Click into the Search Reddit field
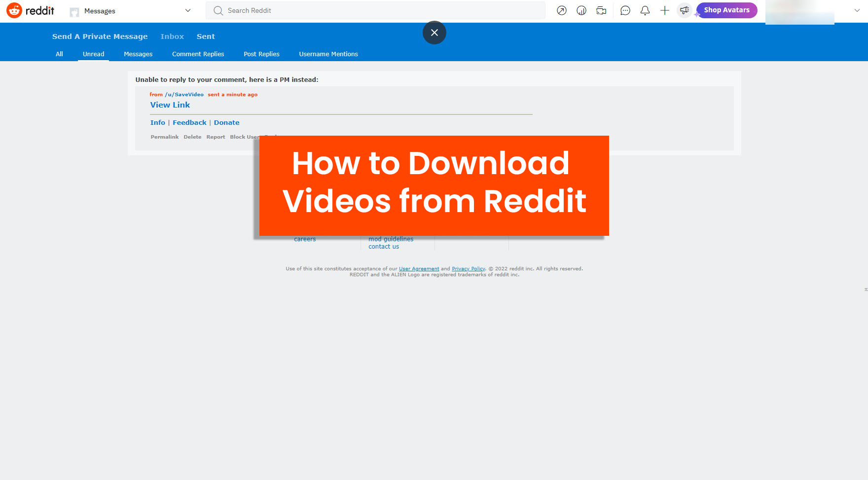Screen dimensions: 868x480 point(375,10)
